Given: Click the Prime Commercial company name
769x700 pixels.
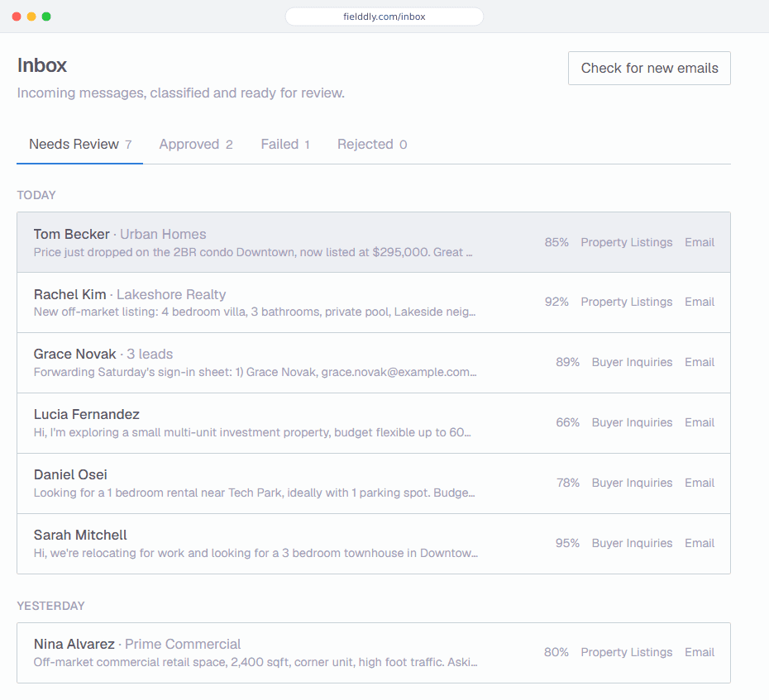Looking at the screenshot, I should click(x=183, y=644).
